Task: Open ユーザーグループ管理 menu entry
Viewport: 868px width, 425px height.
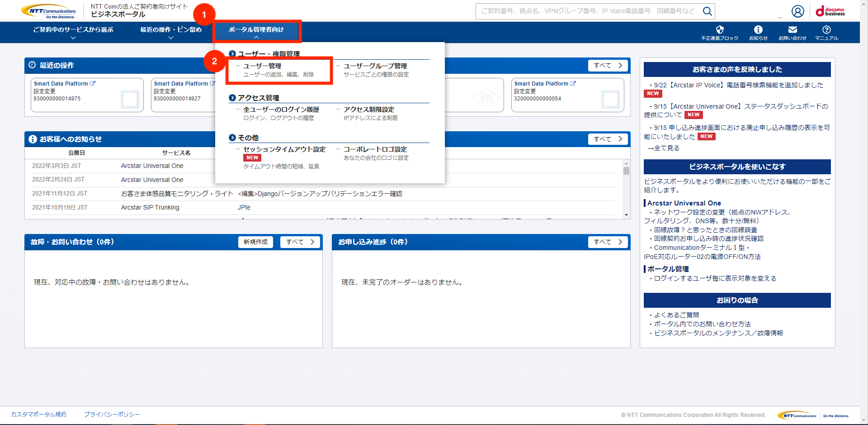Action: [x=375, y=66]
